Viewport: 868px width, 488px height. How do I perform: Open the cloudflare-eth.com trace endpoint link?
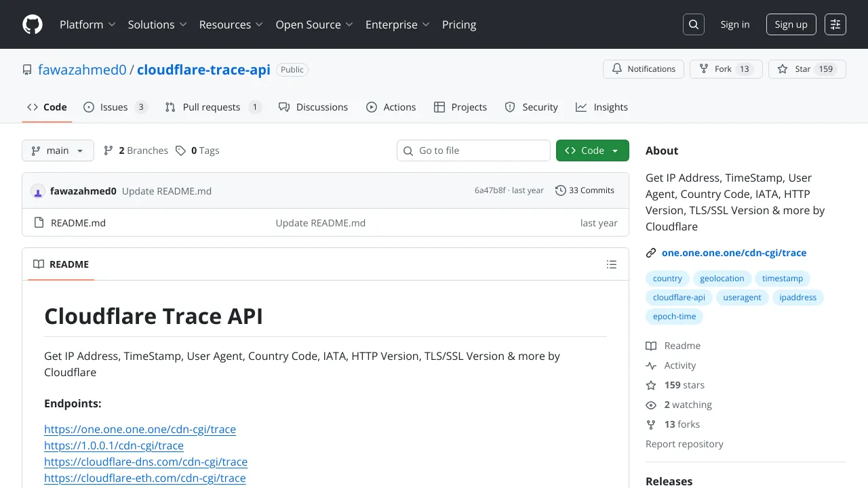[x=145, y=478]
